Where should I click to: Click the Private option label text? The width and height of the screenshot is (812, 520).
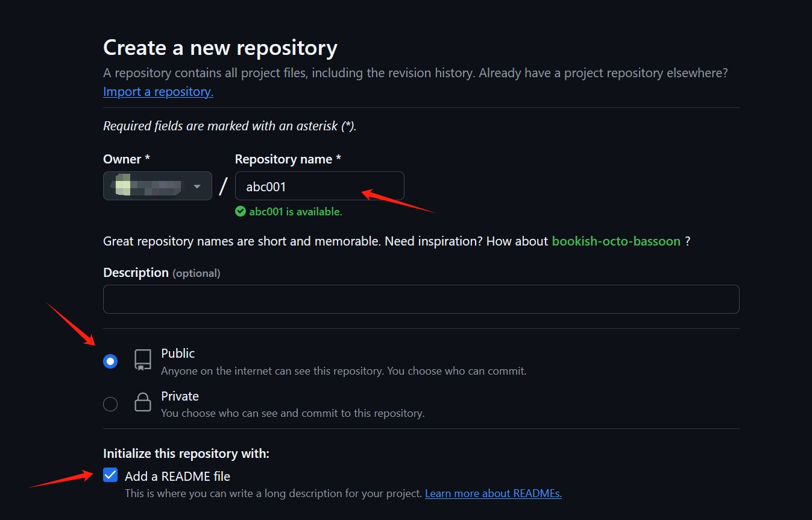[x=180, y=396]
